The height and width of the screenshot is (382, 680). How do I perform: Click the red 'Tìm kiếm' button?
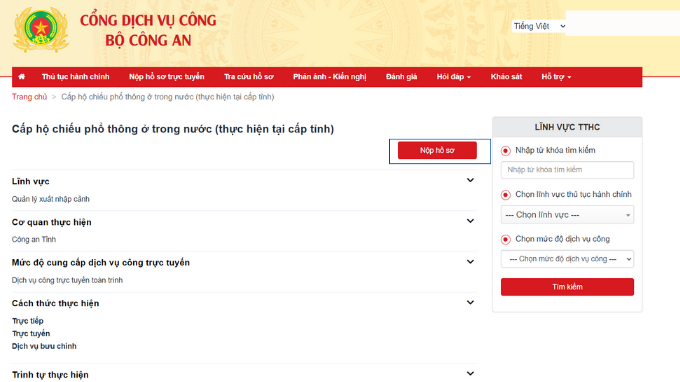pos(567,287)
